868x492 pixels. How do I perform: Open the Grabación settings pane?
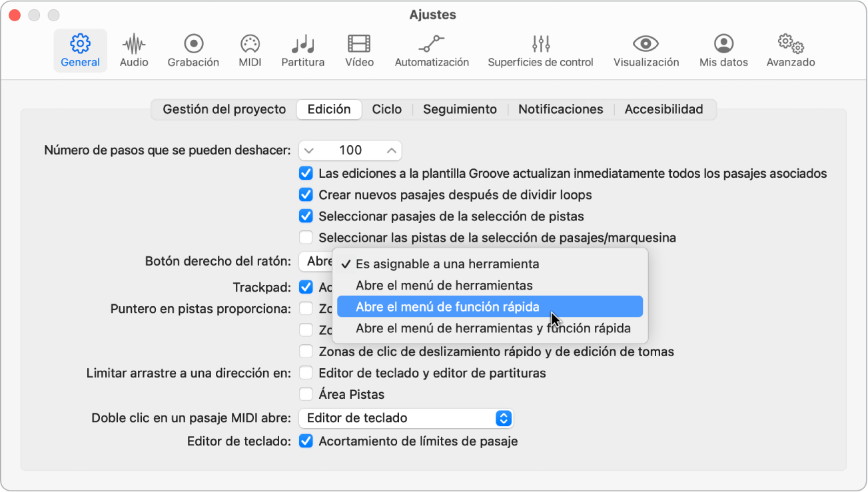[193, 51]
